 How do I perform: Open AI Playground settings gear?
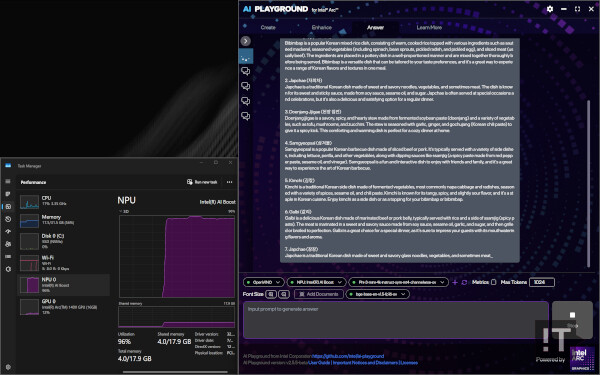click(550, 9)
